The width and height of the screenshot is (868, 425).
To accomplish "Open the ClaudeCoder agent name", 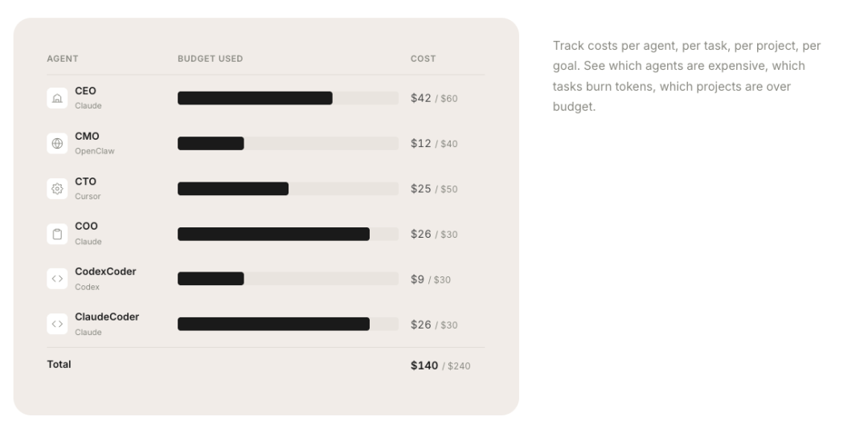I will coord(107,317).
